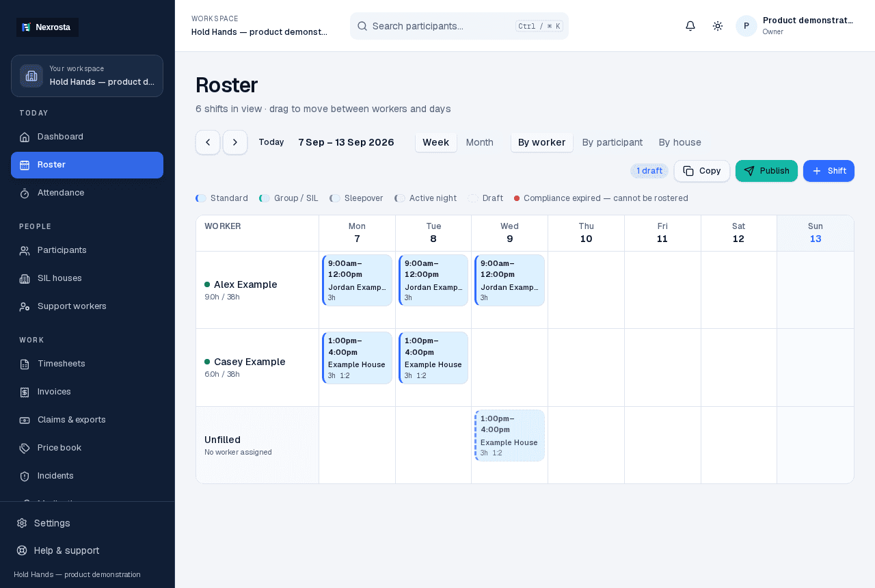
Task: Switch roster to Month view
Action: (x=480, y=142)
